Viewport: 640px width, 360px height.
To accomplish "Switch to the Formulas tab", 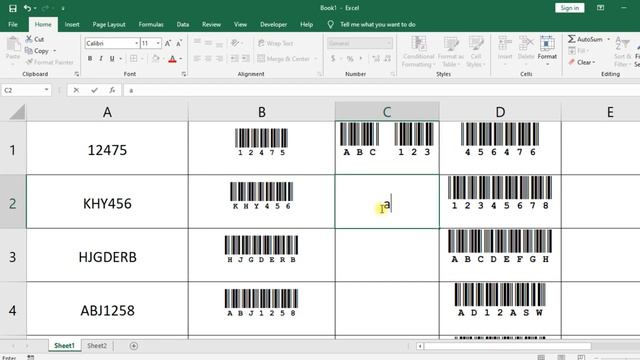I will pyautogui.click(x=151, y=24).
